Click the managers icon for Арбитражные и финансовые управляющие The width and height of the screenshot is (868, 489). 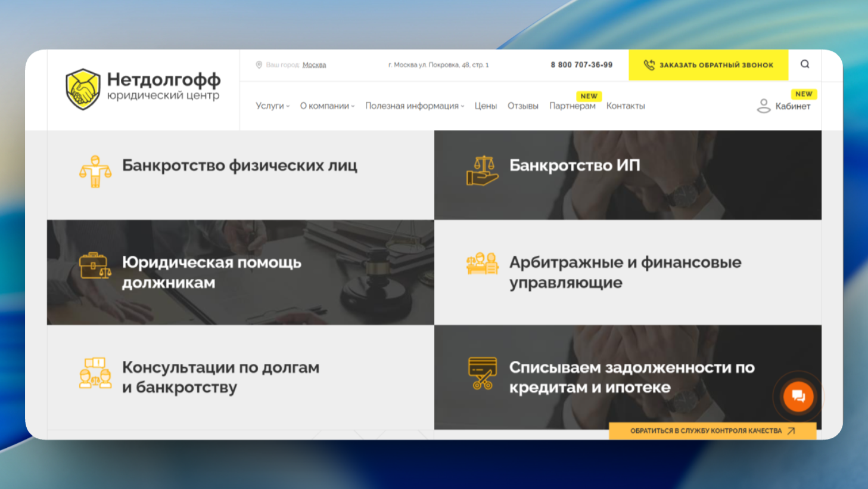pos(482,263)
